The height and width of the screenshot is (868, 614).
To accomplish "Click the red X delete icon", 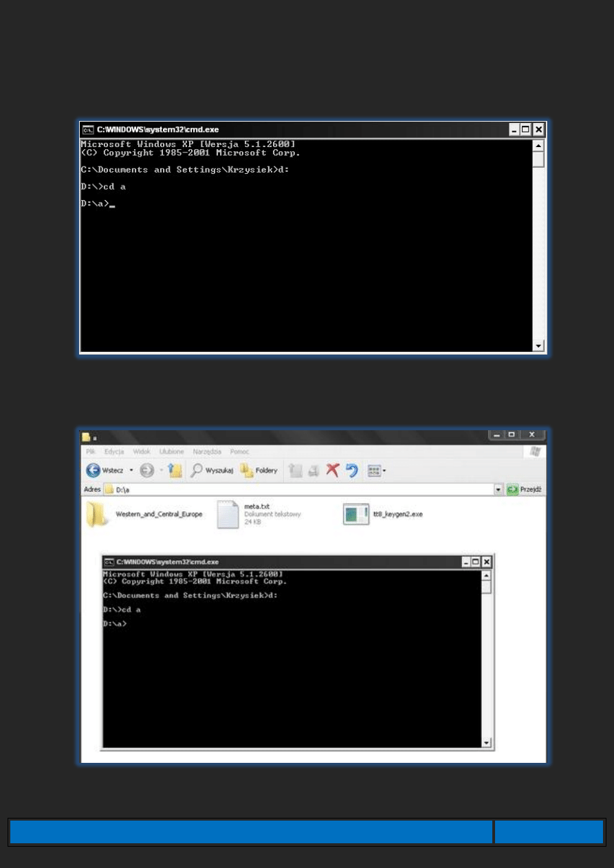I will tap(333, 471).
